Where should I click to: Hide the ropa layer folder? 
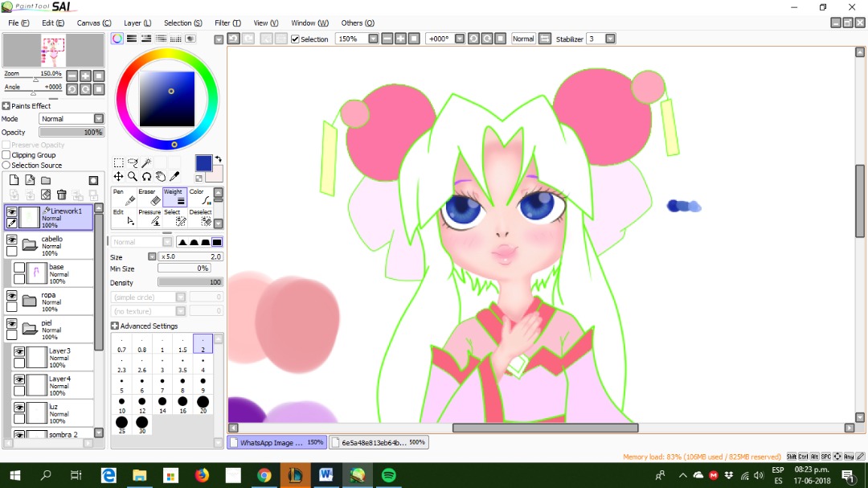click(11, 296)
